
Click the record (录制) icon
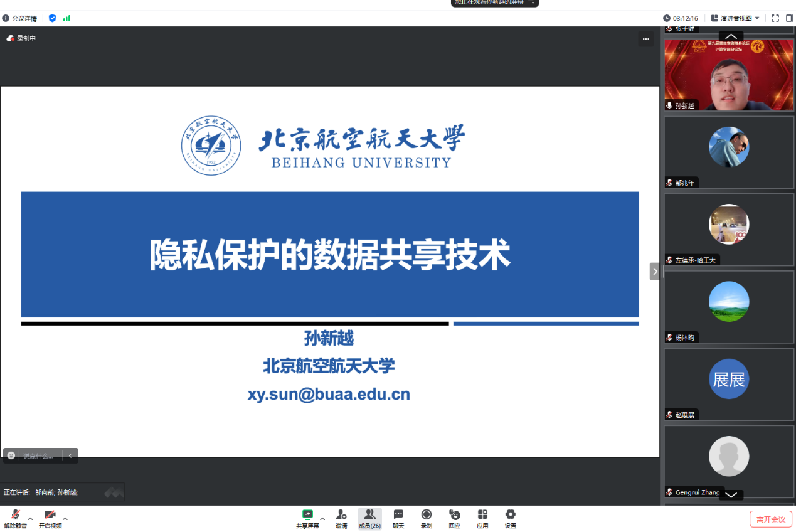click(x=427, y=517)
